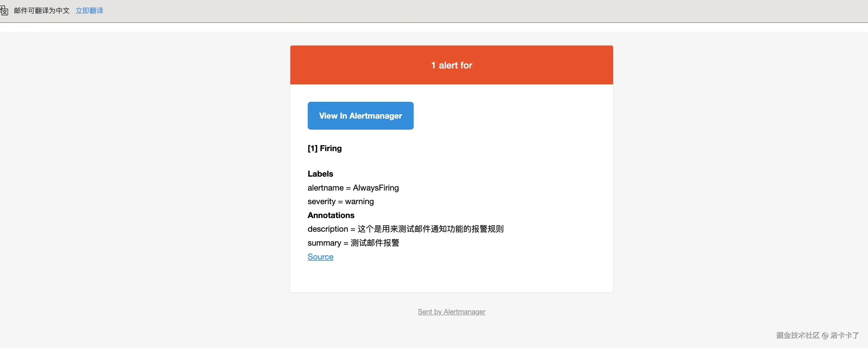The image size is (868, 348).
Task: Click the 邮件可翻译为中文 notice text
Action: (x=42, y=10)
